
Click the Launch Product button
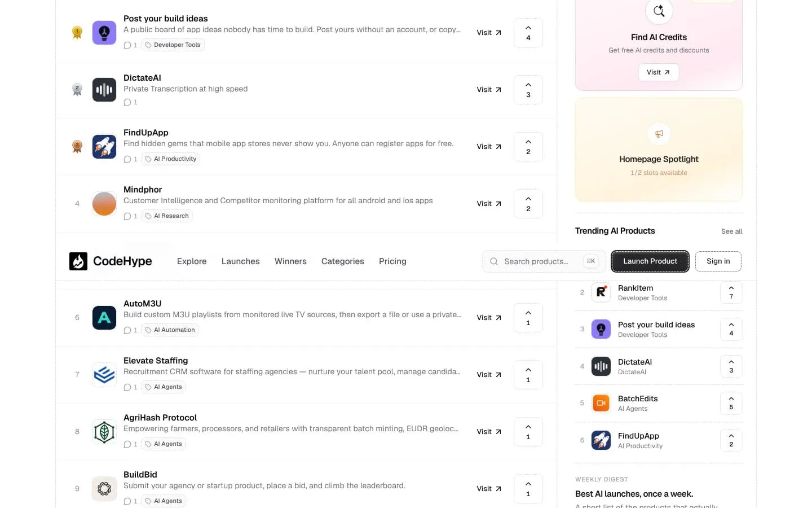tap(650, 261)
